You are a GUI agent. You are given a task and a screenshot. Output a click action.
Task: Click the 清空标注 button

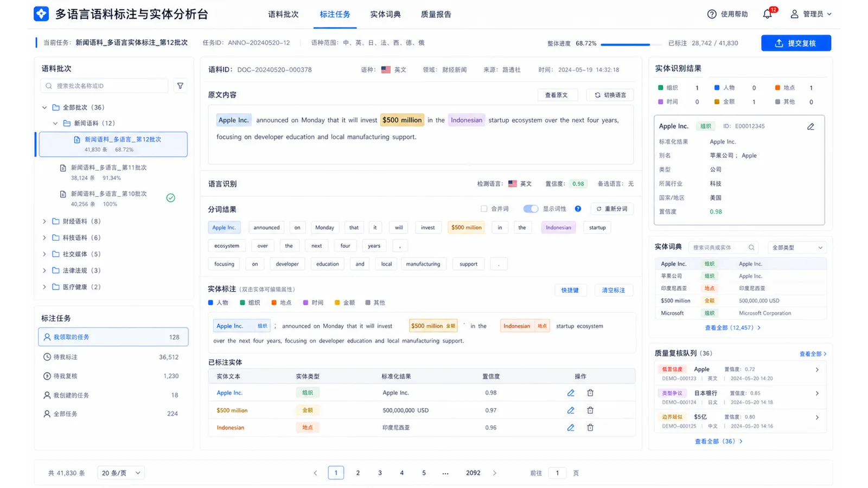click(x=614, y=290)
